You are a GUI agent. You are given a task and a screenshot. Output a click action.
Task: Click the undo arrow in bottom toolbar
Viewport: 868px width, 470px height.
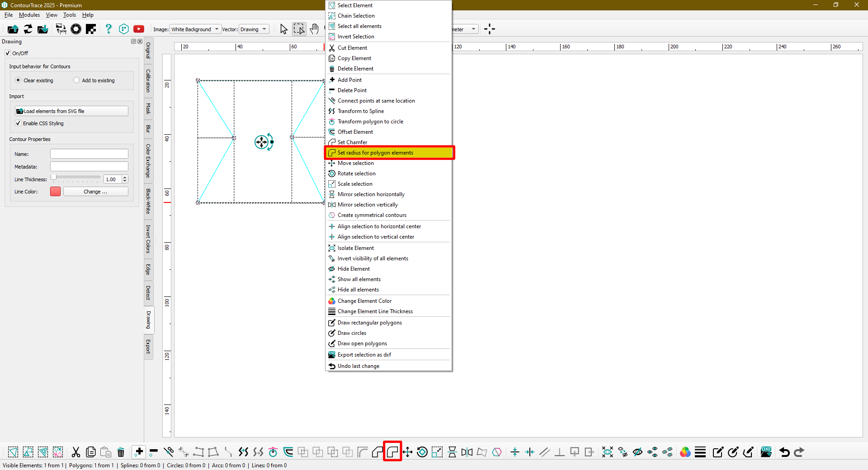[x=784, y=452]
